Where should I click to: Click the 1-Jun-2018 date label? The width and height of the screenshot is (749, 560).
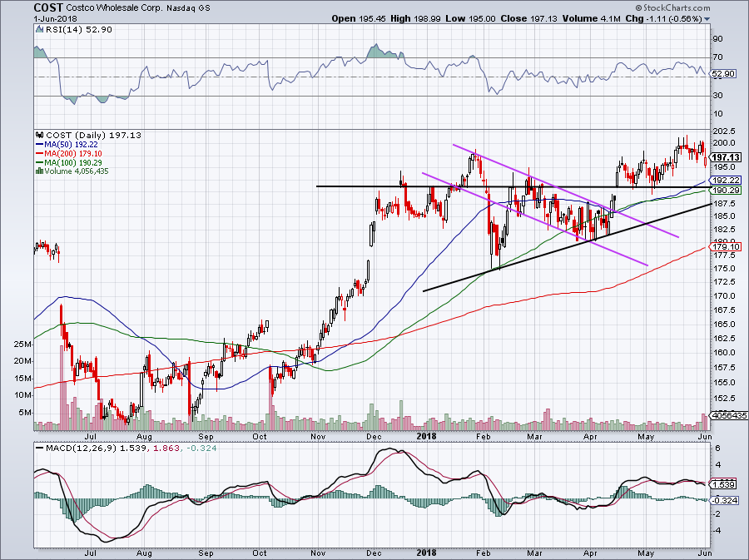click(56, 18)
